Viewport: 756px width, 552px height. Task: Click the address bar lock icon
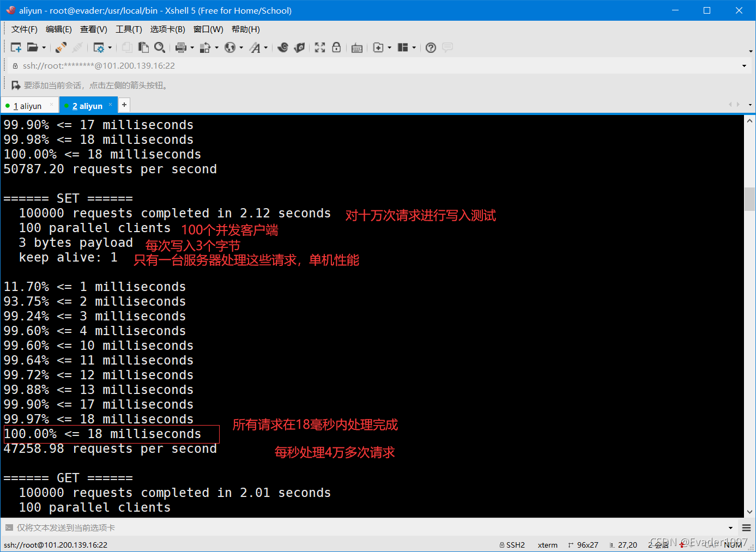pos(15,66)
